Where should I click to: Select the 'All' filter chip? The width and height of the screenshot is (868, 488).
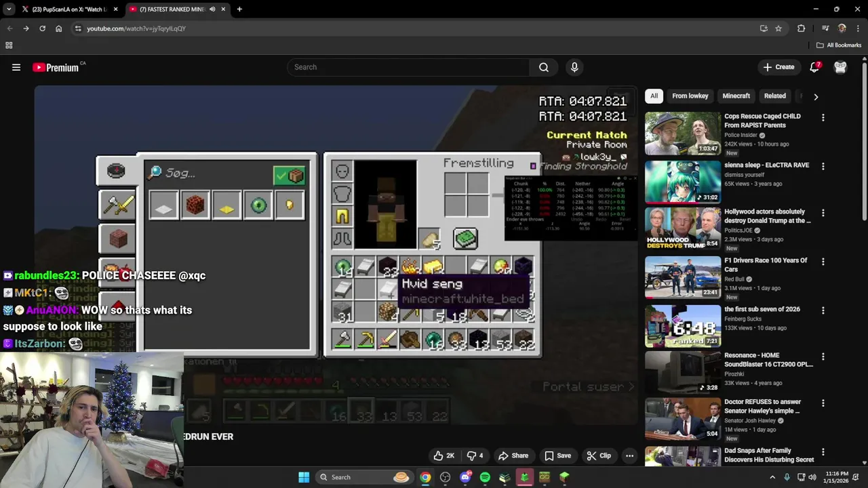coord(654,96)
